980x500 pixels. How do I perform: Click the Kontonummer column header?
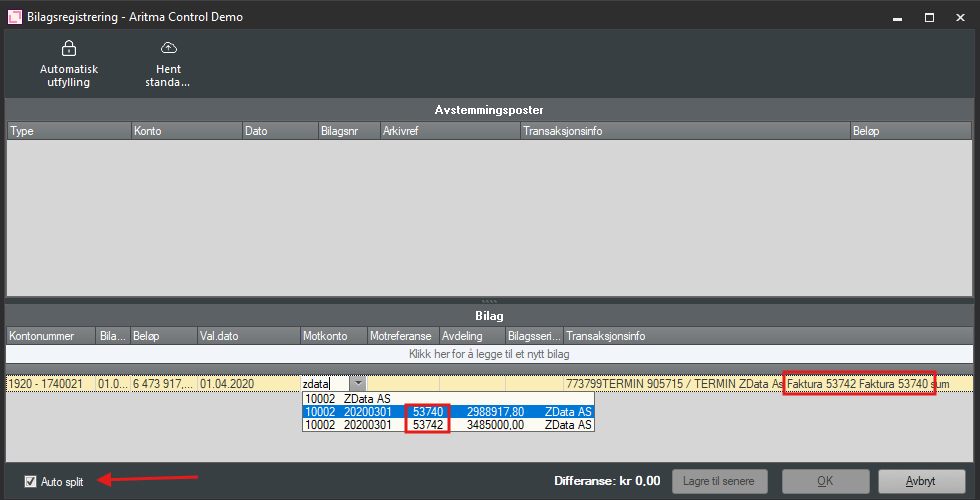point(50,336)
